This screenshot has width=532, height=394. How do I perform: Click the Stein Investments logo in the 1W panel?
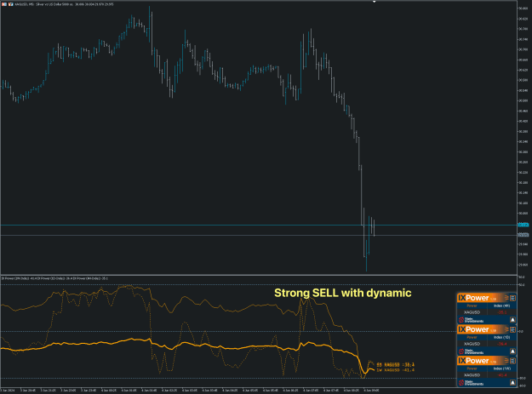pos(471,383)
